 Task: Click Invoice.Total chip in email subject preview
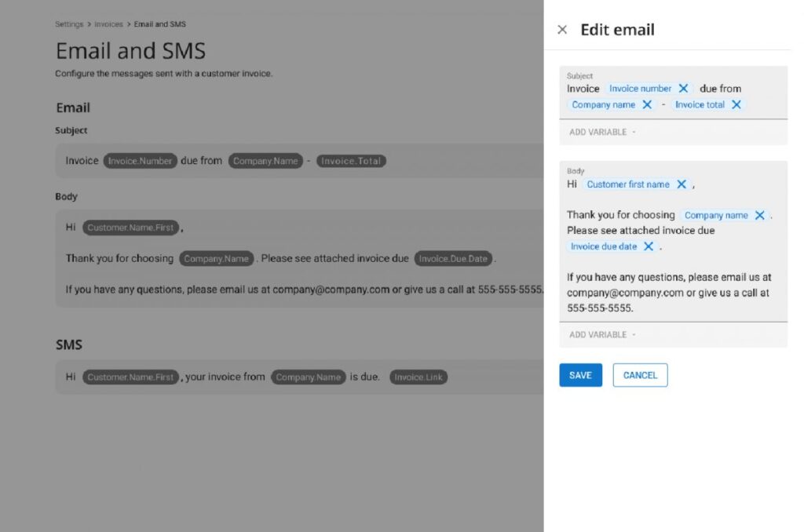click(x=351, y=161)
